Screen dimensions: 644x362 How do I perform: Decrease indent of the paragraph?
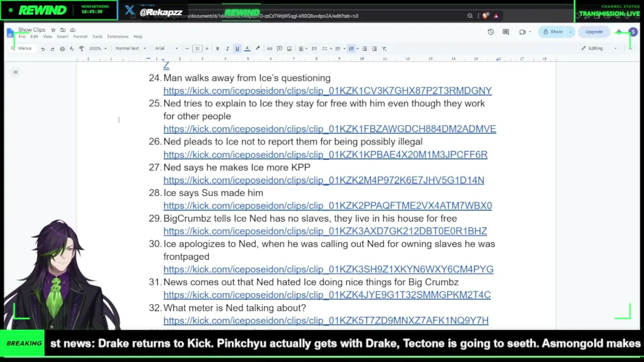(365, 49)
